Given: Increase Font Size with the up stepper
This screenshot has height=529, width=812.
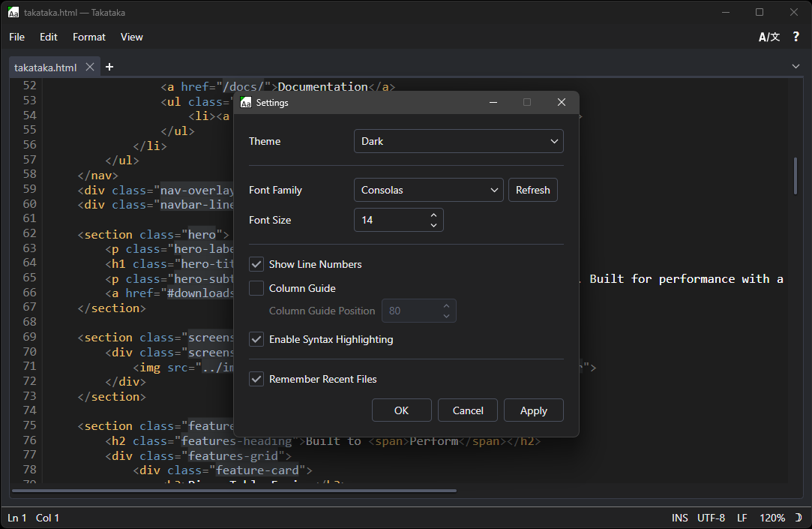Looking at the screenshot, I should click(433, 215).
